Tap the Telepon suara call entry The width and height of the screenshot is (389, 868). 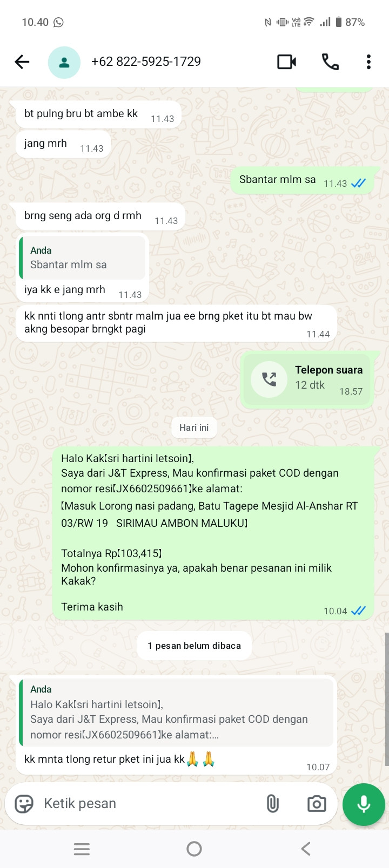[x=307, y=380]
